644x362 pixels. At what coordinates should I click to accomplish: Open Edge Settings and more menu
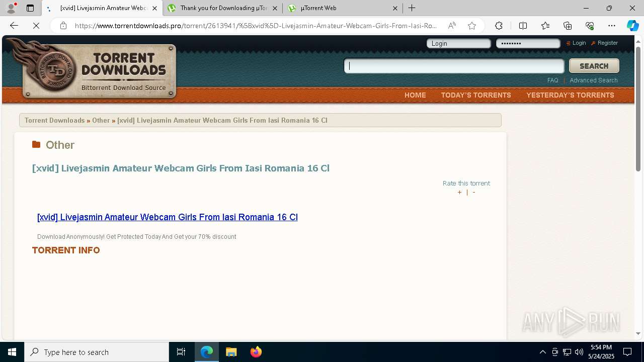(612, 26)
